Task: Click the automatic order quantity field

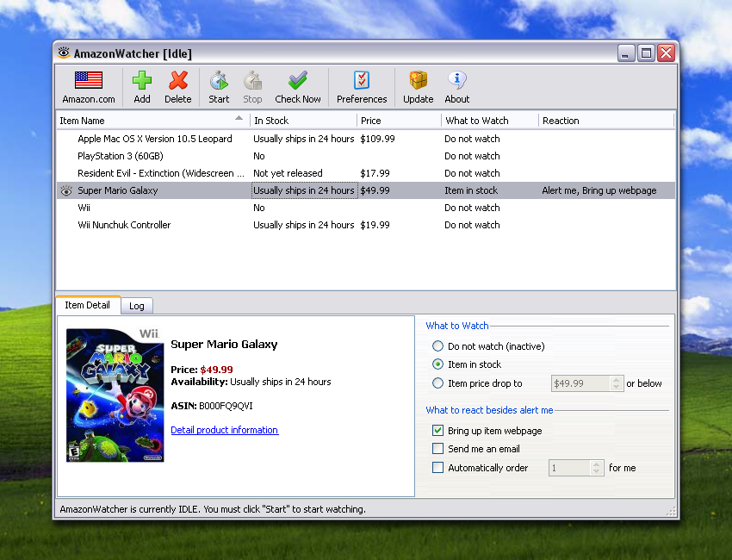Action: click(x=569, y=468)
